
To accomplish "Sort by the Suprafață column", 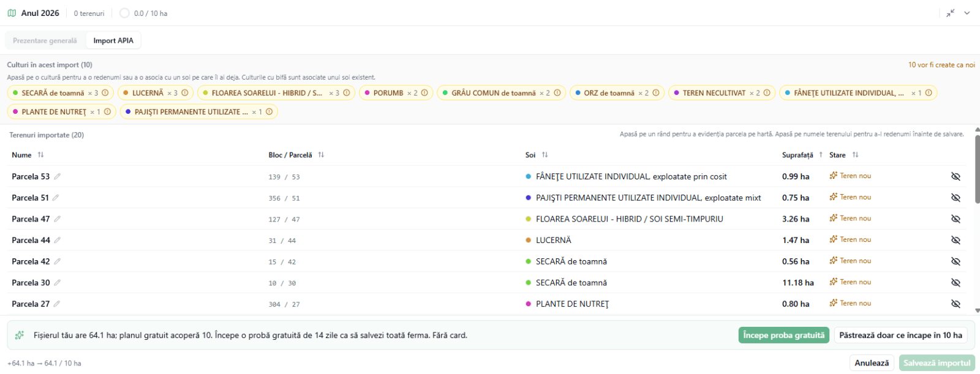I will pyautogui.click(x=821, y=155).
